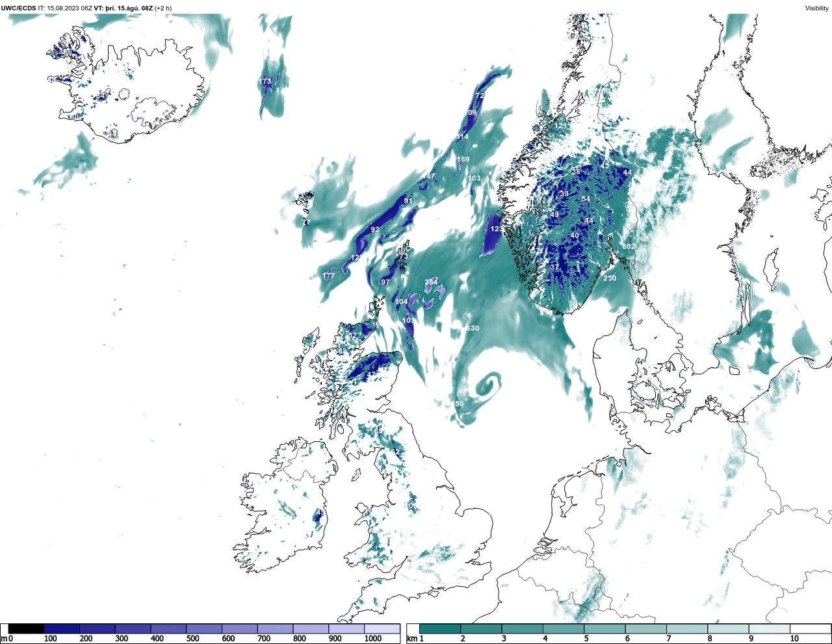Click the '(+2 h)' forecast offset text
Screen dimensions: 832x644
point(163,8)
